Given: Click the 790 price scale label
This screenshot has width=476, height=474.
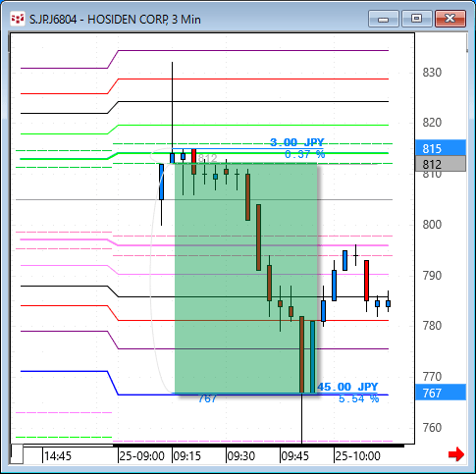Looking at the screenshot, I should point(432,276).
